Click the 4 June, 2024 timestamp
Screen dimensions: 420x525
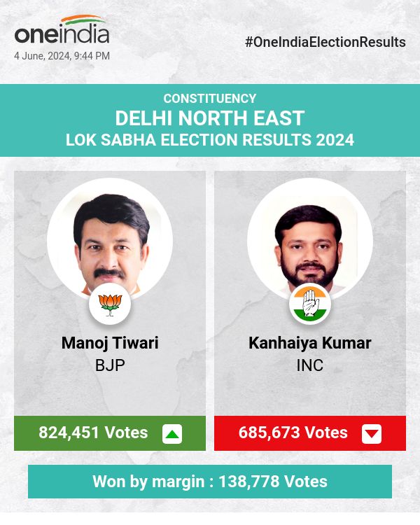click(62, 56)
